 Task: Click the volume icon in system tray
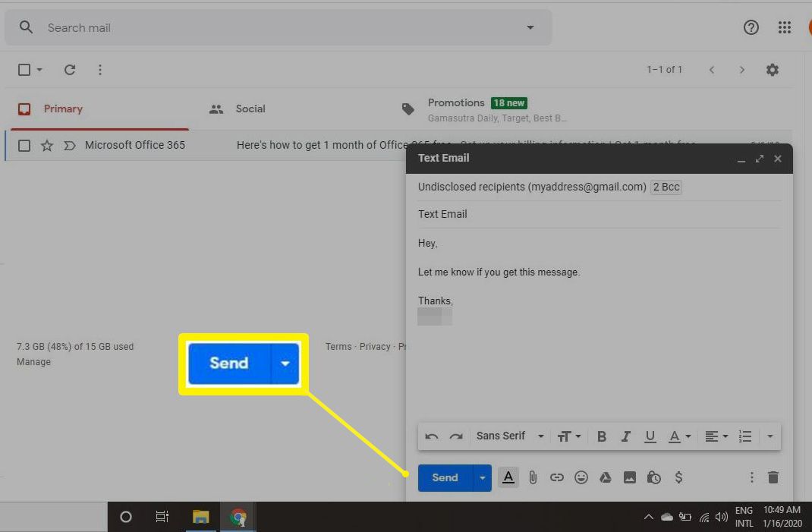722,517
